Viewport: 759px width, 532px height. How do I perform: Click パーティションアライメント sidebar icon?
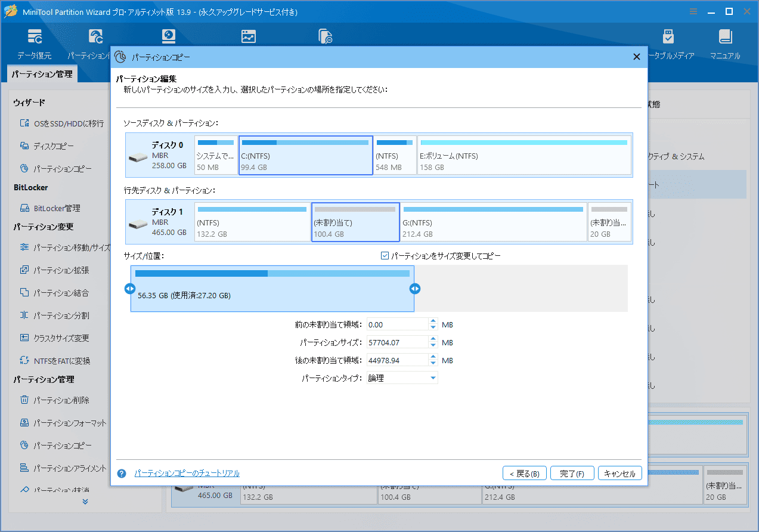coord(24,468)
